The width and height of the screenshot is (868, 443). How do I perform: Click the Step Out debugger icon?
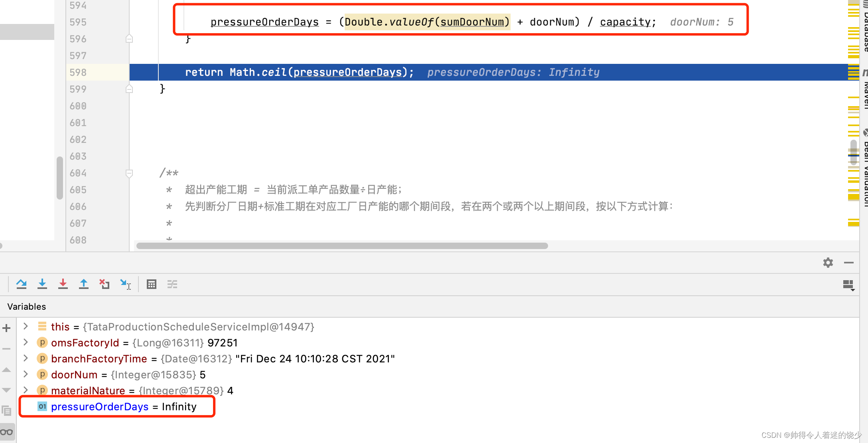[84, 284]
